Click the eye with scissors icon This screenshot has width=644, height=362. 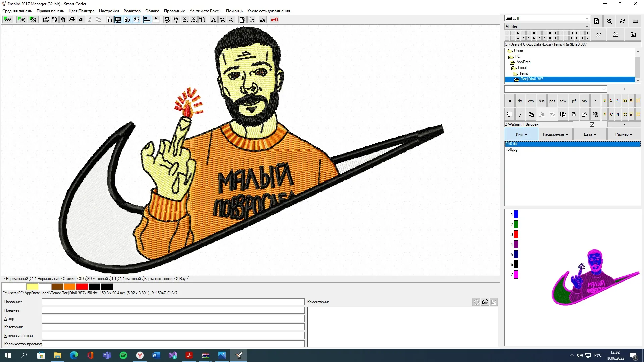[176, 20]
